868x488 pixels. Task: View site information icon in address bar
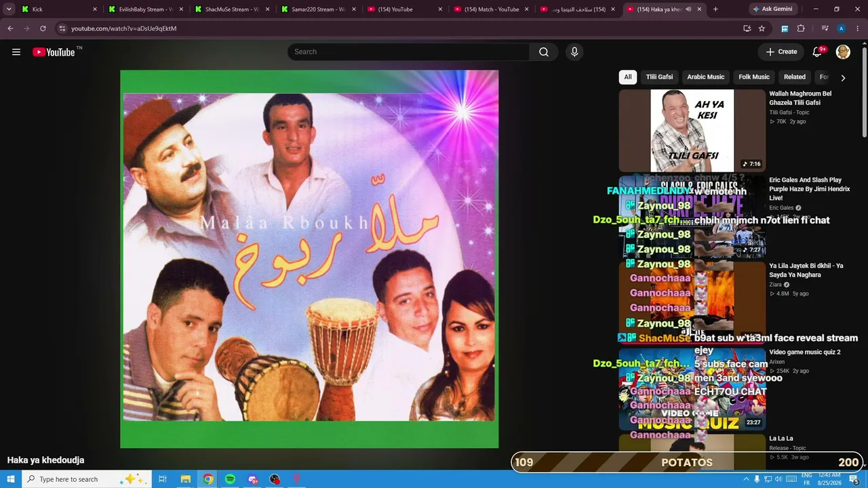tap(62, 28)
